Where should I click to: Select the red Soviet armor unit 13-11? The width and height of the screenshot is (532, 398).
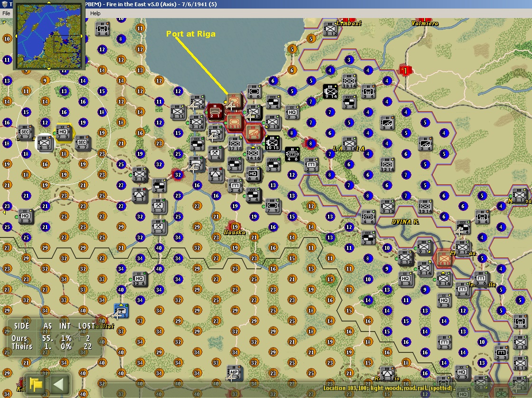coord(234,122)
